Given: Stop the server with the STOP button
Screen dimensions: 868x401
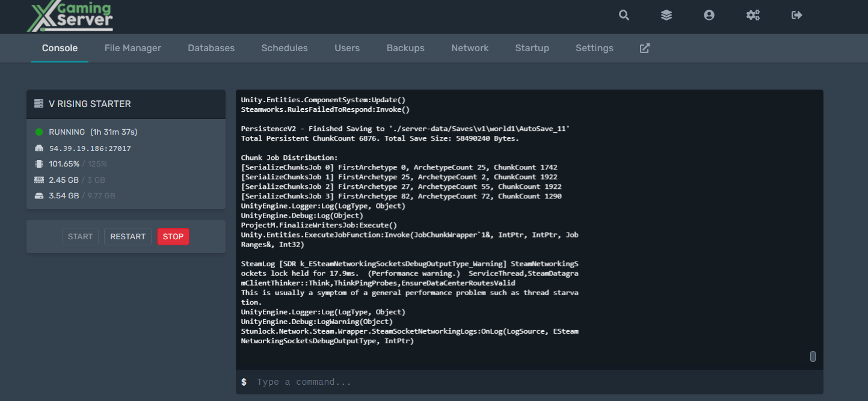Looking at the screenshot, I should pyautogui.click(x=173, y=236).
